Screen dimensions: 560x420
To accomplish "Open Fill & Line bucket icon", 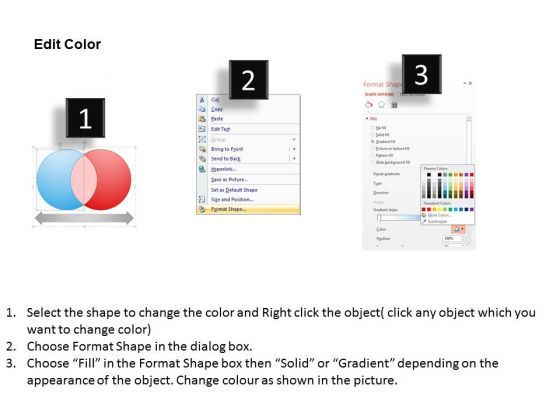I will [369, 105].
